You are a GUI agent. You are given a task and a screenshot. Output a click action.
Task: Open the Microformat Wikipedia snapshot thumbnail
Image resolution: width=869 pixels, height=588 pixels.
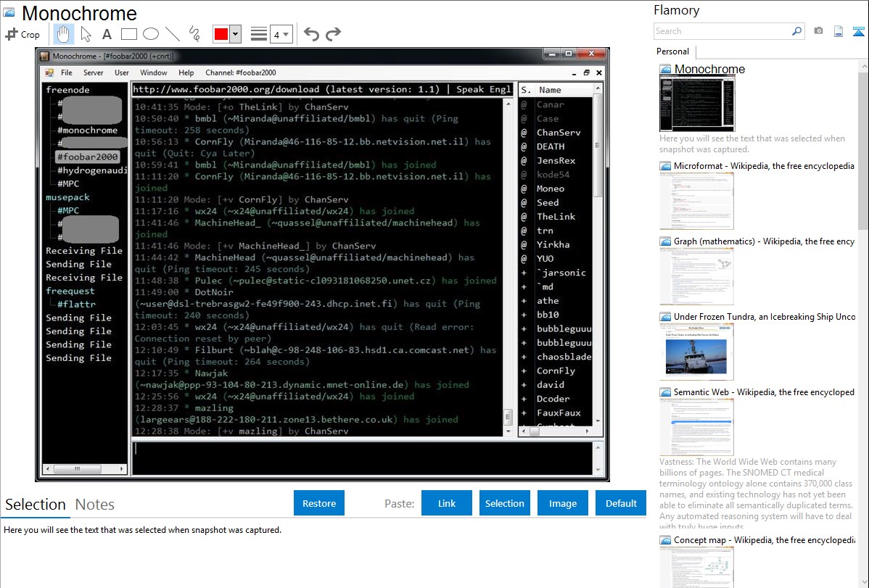coord(696,201)
